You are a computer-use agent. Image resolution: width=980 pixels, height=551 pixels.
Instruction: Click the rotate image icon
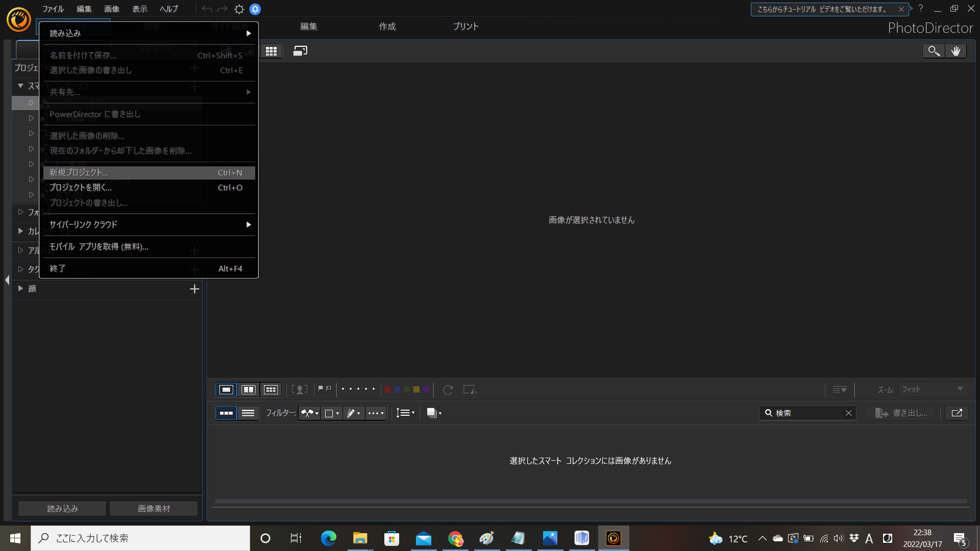pos(448,390)
